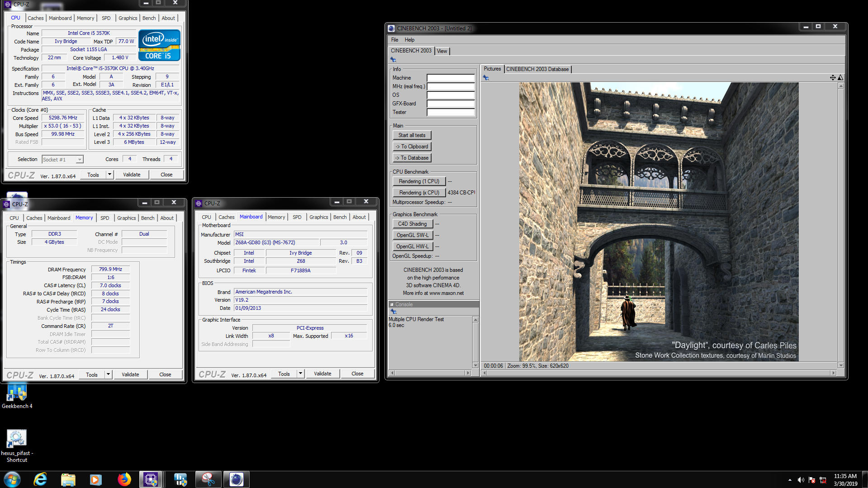Click the GFX-Board input field
The image size is (868, 488).
tap(451, 104)
